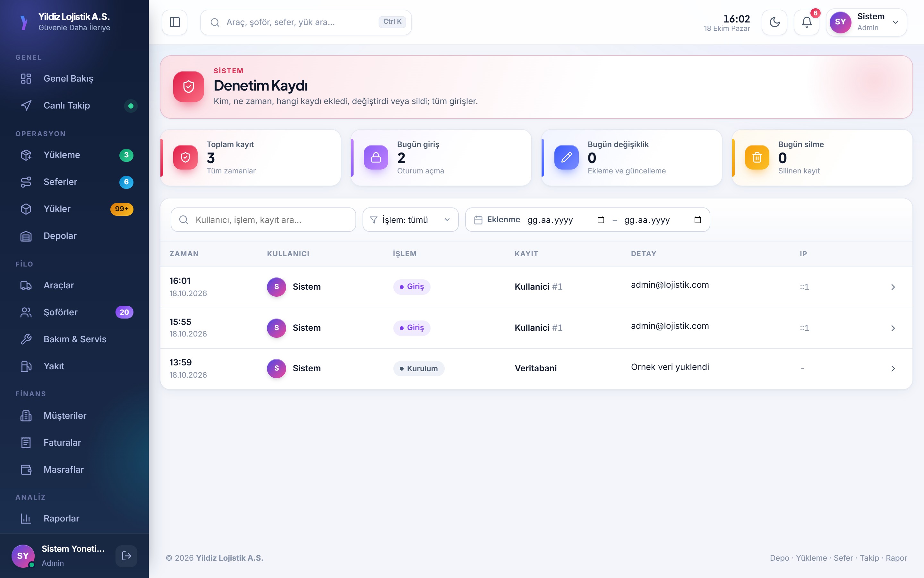Open the end date calendar picker
Image resolution: width=924 pixels, height=578 pixels.
(697, 220)
